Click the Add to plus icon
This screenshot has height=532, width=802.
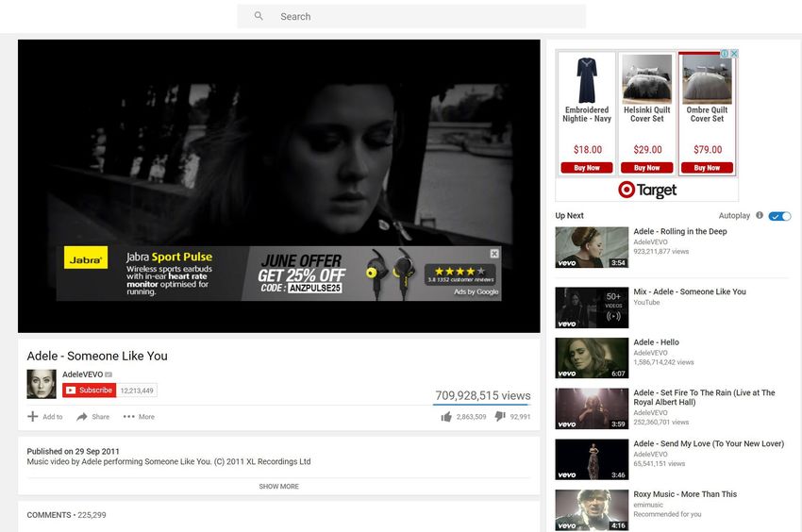point(33,416)
